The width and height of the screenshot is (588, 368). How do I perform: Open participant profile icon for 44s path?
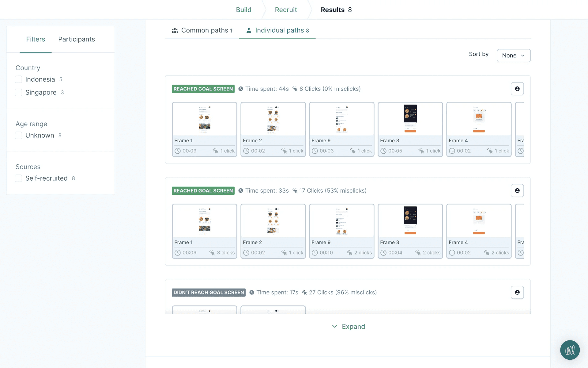[x=517, y=89]
